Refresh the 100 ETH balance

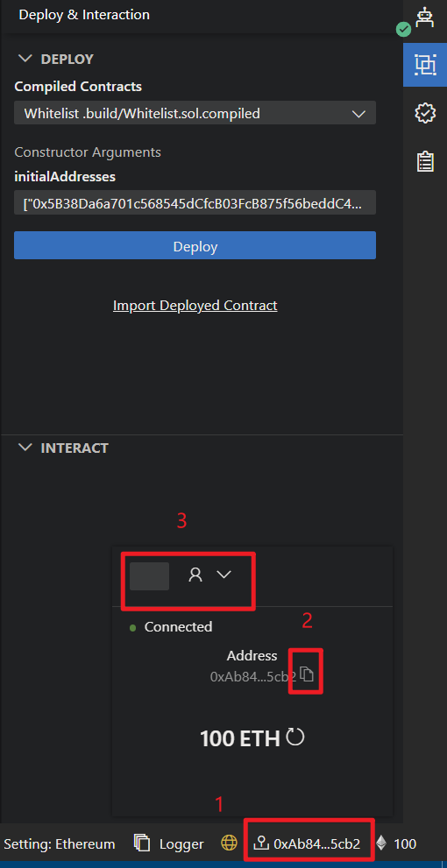point(295,737)
